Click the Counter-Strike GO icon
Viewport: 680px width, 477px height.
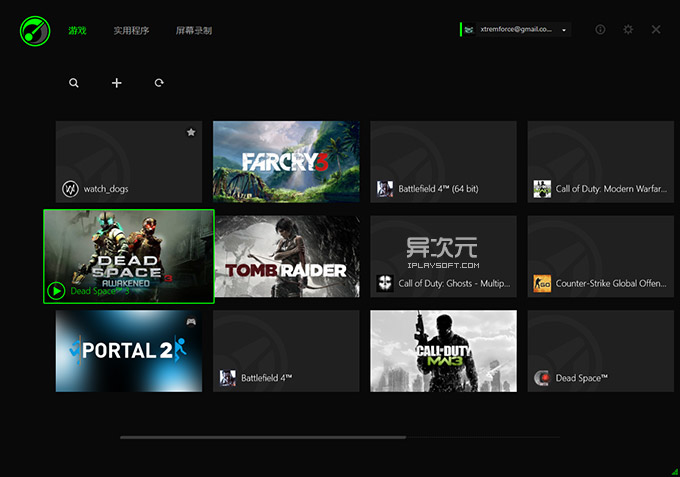click(x=542, y=284)
